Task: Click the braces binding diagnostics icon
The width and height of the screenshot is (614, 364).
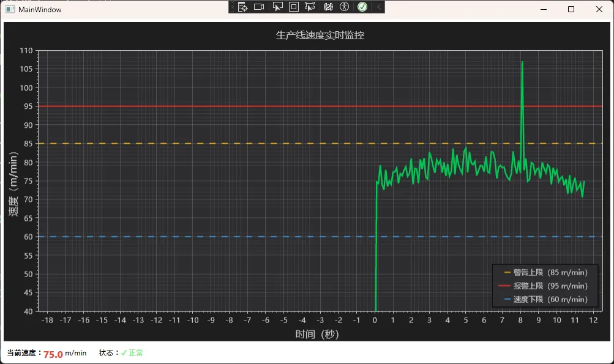Action: (x=329, y=7)
